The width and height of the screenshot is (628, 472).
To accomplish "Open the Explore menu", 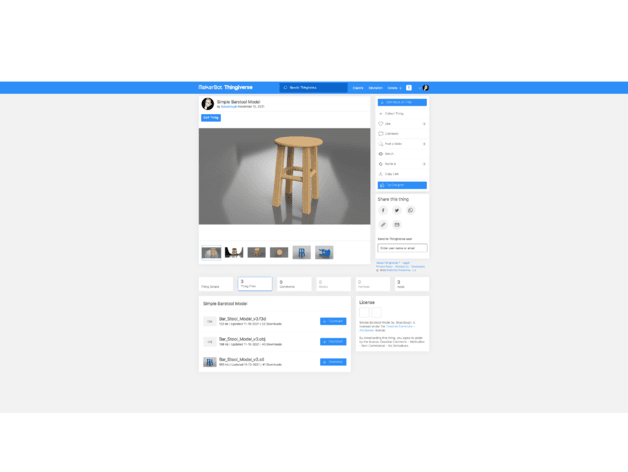I will click(x=358, y=88).
